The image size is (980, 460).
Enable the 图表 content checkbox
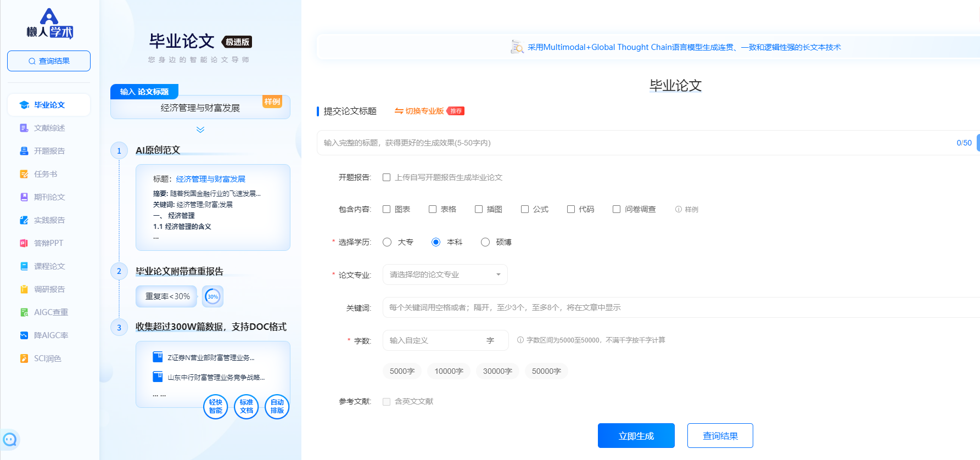(x=387, y=209)
